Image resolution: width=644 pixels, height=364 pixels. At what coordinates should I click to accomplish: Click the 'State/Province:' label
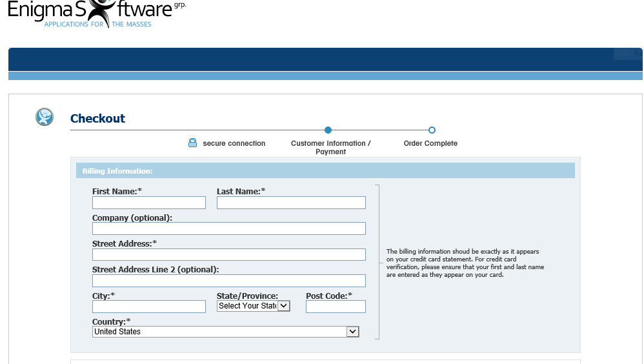pos(247,296)
